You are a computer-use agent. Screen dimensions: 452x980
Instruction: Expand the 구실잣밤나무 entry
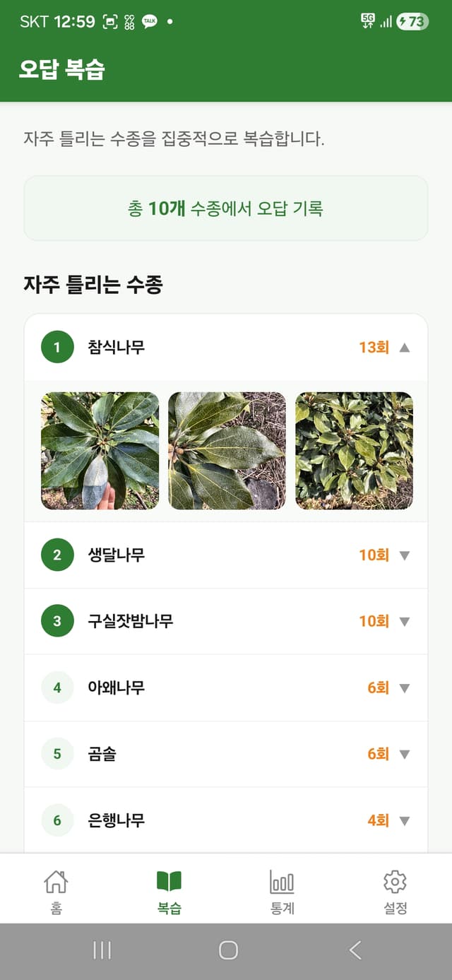click(403, 621)
